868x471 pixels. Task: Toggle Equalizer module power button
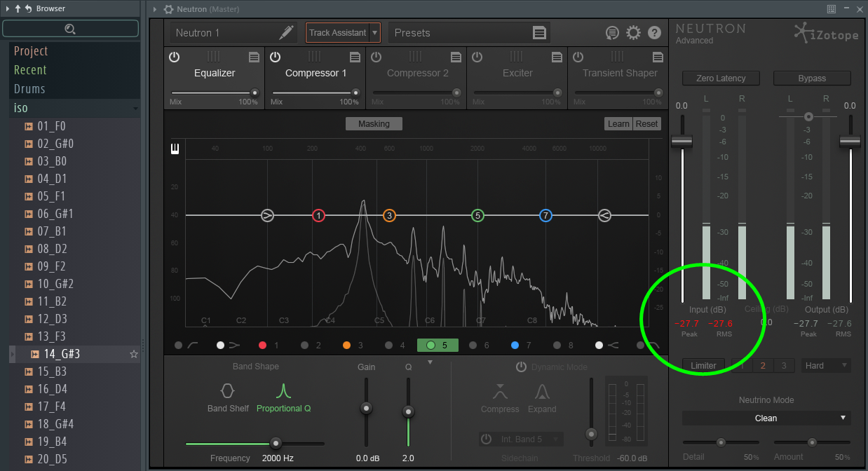(175, 57)
